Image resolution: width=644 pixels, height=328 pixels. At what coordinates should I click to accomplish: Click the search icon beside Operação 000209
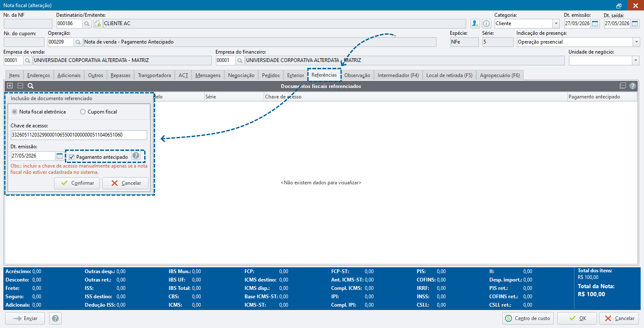pos(78,42)
